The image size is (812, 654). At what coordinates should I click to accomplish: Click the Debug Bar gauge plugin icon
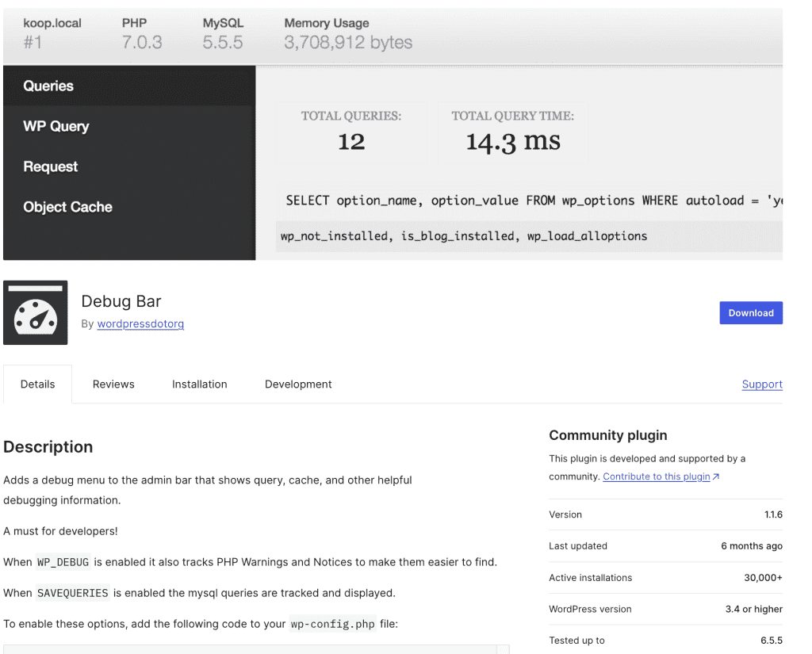click(36, 312)
